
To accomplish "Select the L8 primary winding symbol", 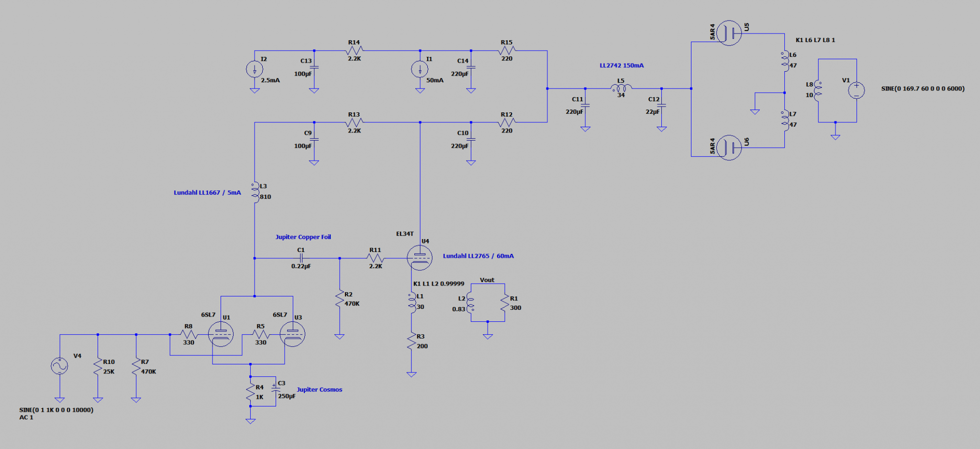I will coord(818,90).
